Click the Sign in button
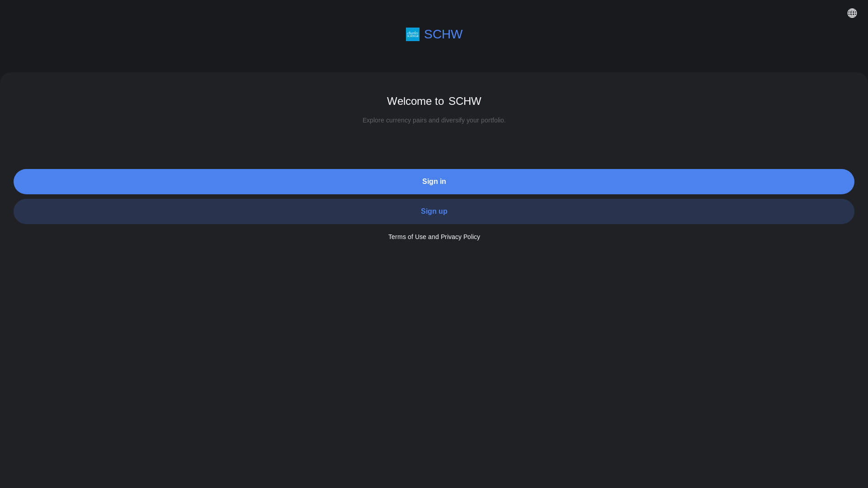Screen dimensions: 868x488 point(434,182)
